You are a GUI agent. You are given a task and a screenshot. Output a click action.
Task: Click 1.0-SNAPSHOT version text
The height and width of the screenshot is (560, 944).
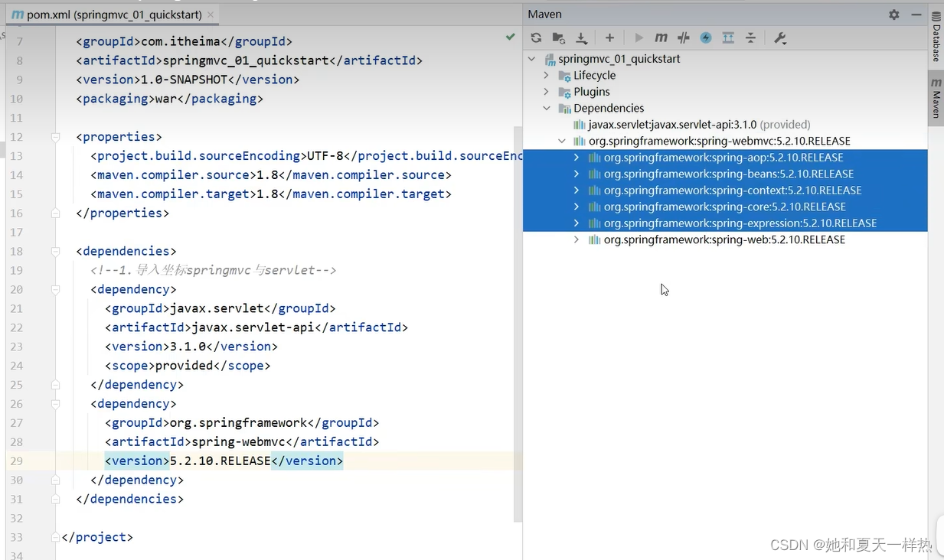point(184,80)
